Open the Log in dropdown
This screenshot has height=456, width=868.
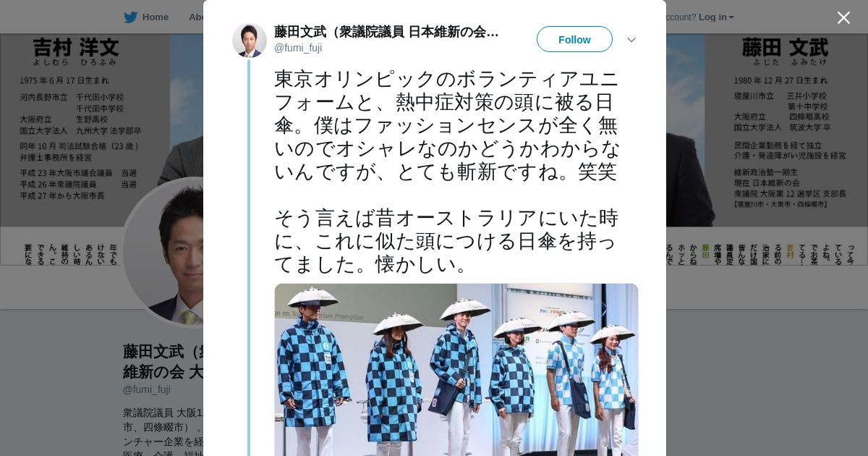tap(716, 17)
